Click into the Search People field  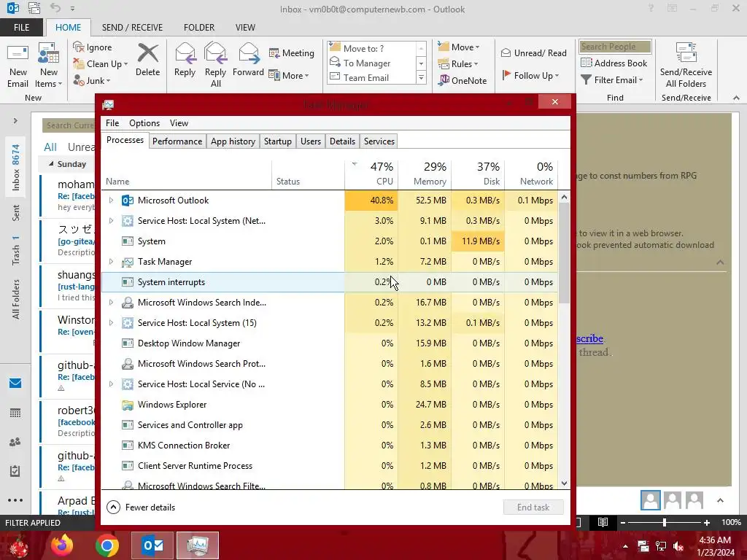[615, 46]
